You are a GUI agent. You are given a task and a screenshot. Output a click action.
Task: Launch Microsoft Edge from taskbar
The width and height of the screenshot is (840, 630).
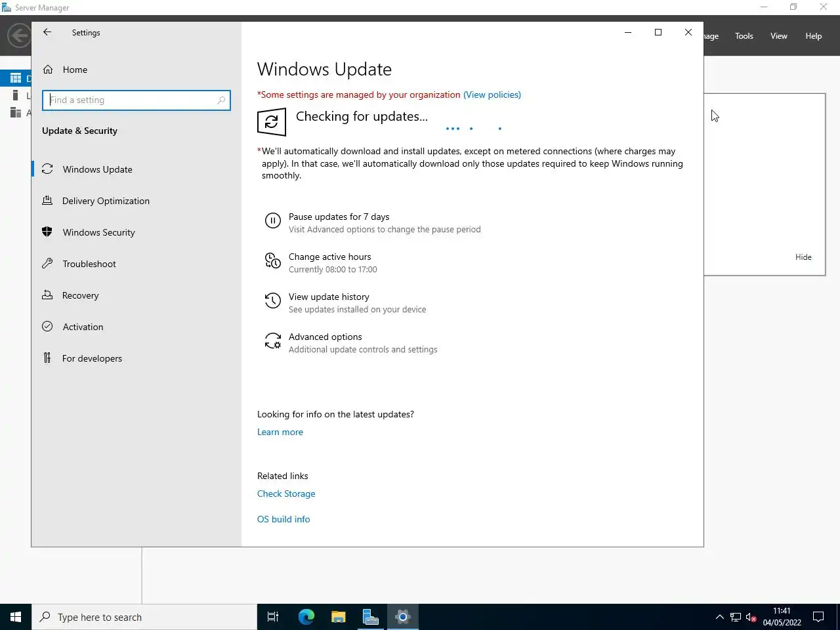click(x=306, y=617)
